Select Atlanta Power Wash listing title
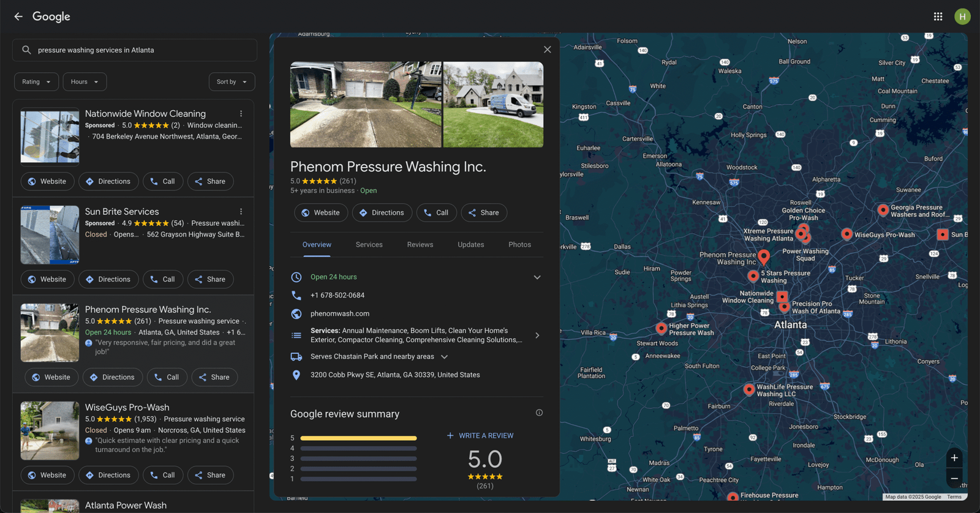The height and width of the screenshot is (513, 980). click(126, 506)
